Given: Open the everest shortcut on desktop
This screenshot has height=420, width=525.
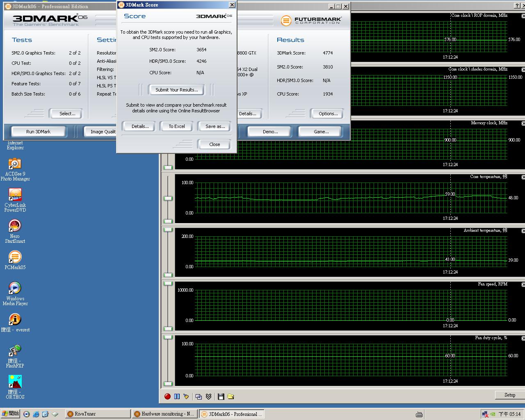Looking at the screenshot, I should [15, 323].
